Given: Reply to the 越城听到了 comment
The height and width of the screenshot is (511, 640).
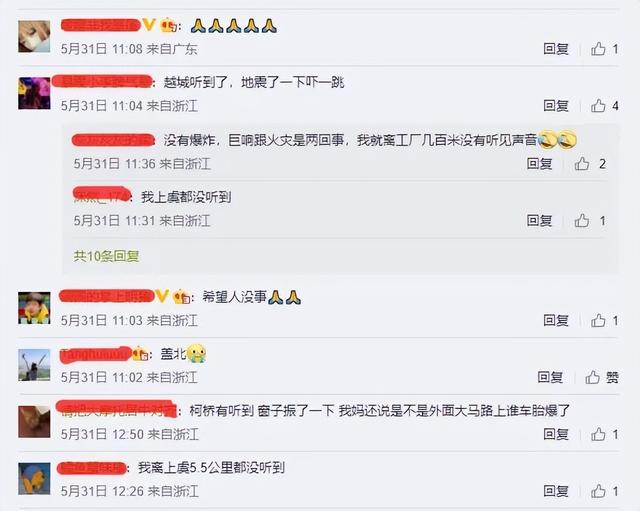Looking at the screenshot, I should 556,106.
